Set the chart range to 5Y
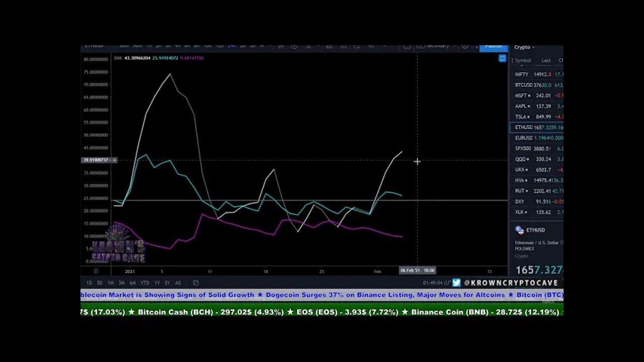The height and width of the screenshot is (362, 644). tap(167, 283)
